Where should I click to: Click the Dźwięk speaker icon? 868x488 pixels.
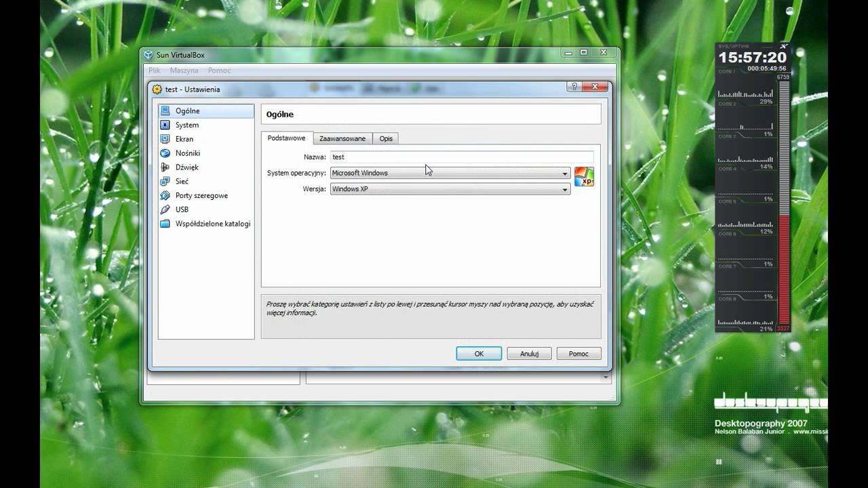coord(165,167)
